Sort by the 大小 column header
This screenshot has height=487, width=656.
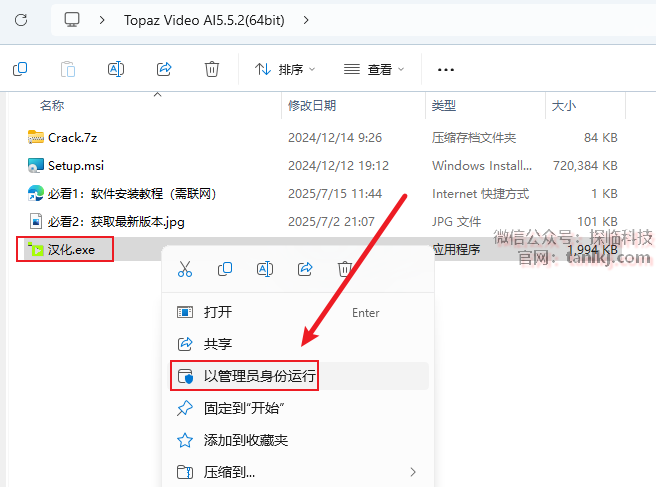pos(564,105)
